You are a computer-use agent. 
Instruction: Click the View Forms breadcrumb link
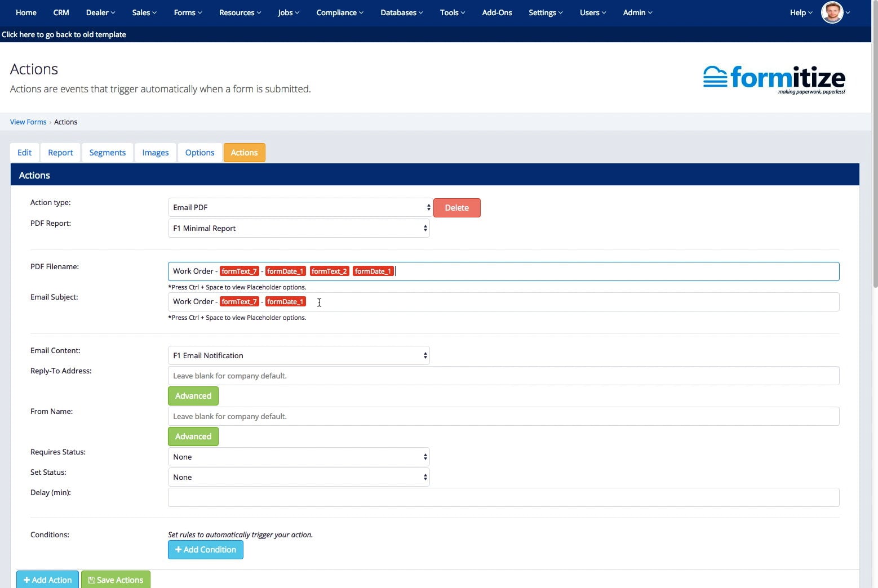pos(28,122)
